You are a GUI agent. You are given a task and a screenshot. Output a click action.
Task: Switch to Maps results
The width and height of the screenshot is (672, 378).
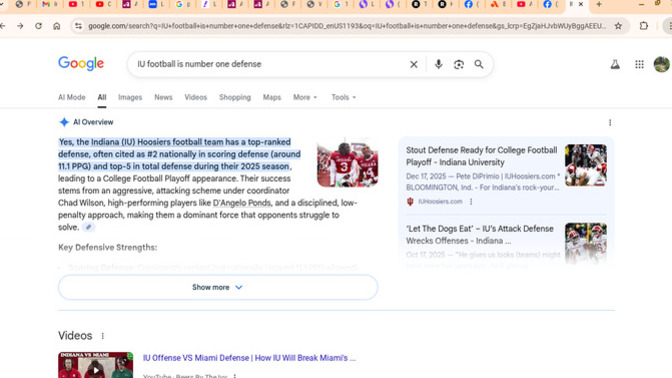(x=272, y=97)
